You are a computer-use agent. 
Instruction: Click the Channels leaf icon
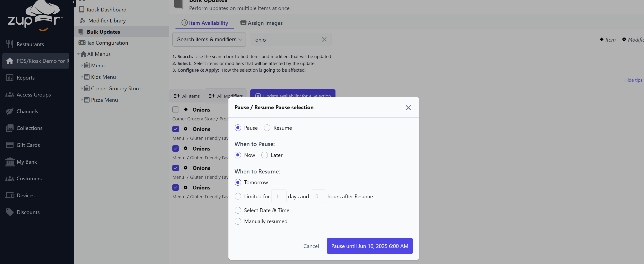click(x=10, y=111)
